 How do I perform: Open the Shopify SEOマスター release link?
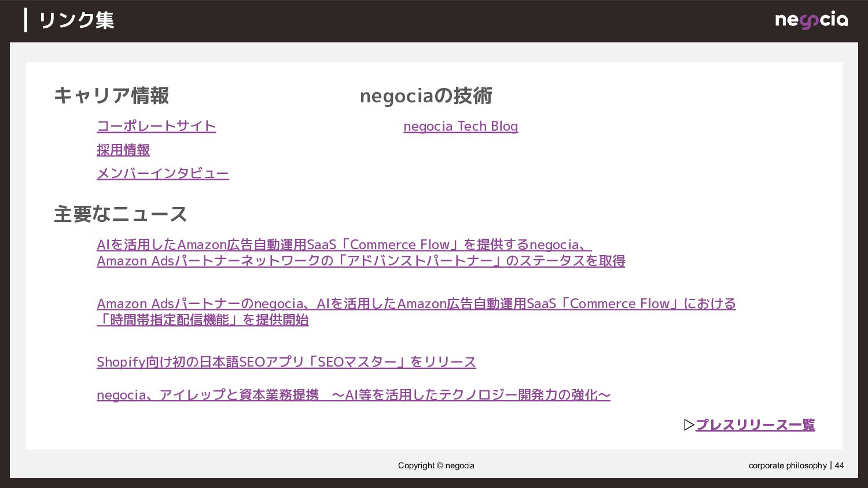tap(286, 362)
